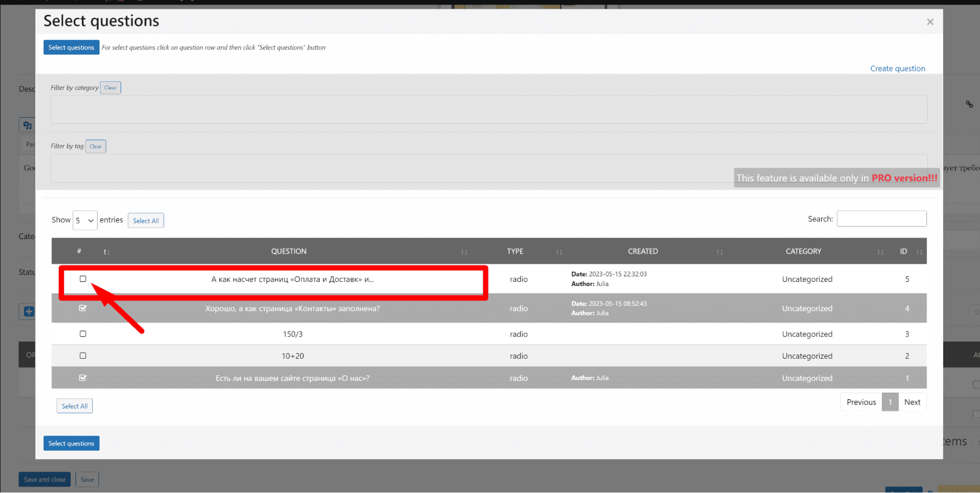Viewport: 980px width, 493px height.
Task: Sort table by CATEGORY column arrows
Action: coord(880,252)
